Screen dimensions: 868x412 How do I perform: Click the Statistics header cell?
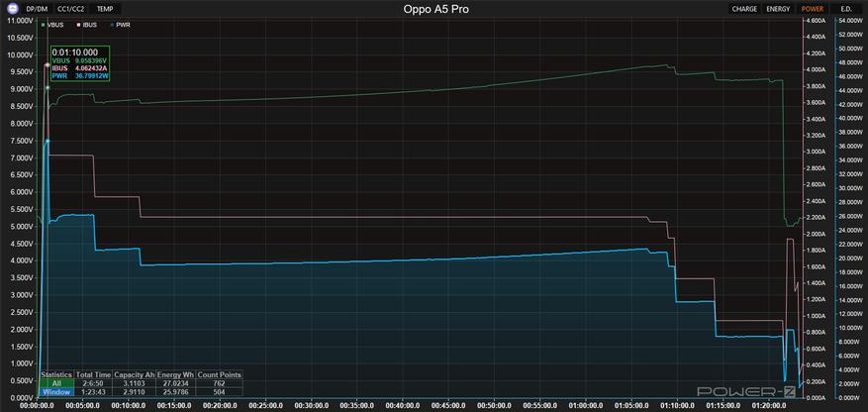pos(56,375)
